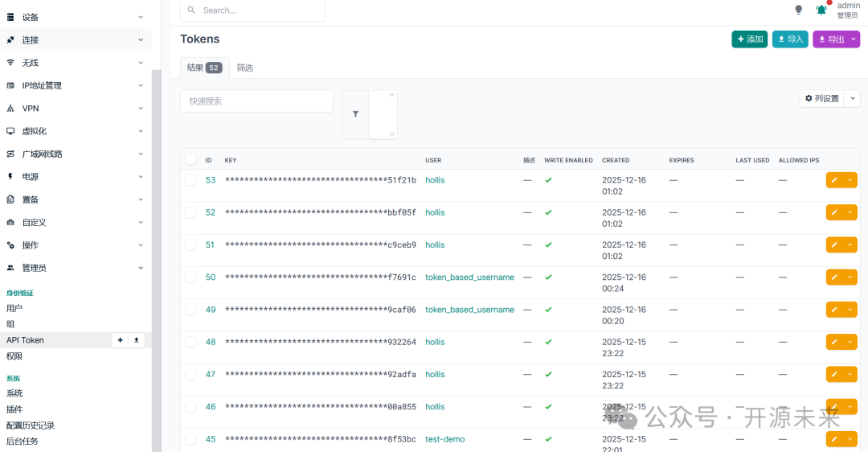Click the edit pencil for token 50
Image resolution: width=868 pixels, height=452 pixels.
pos(834,277)
